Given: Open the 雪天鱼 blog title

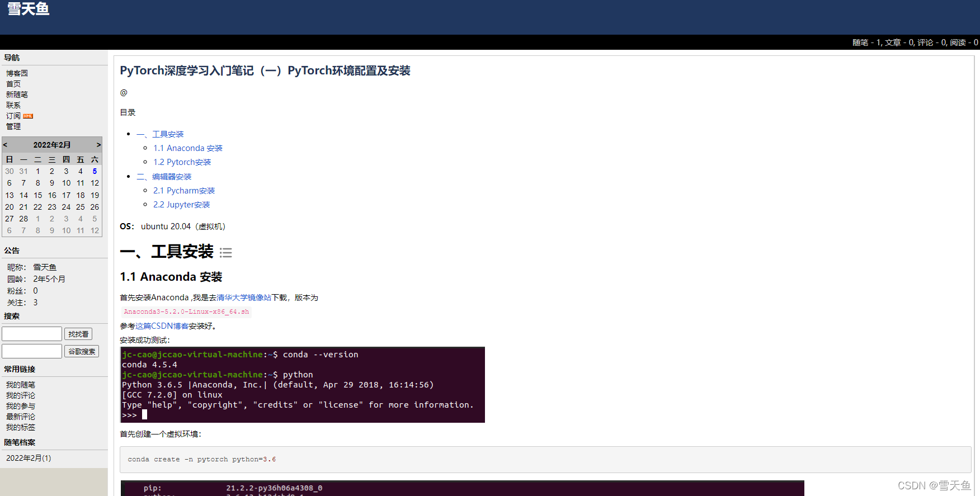Looking at the screenshot, I should coord(29,9).
